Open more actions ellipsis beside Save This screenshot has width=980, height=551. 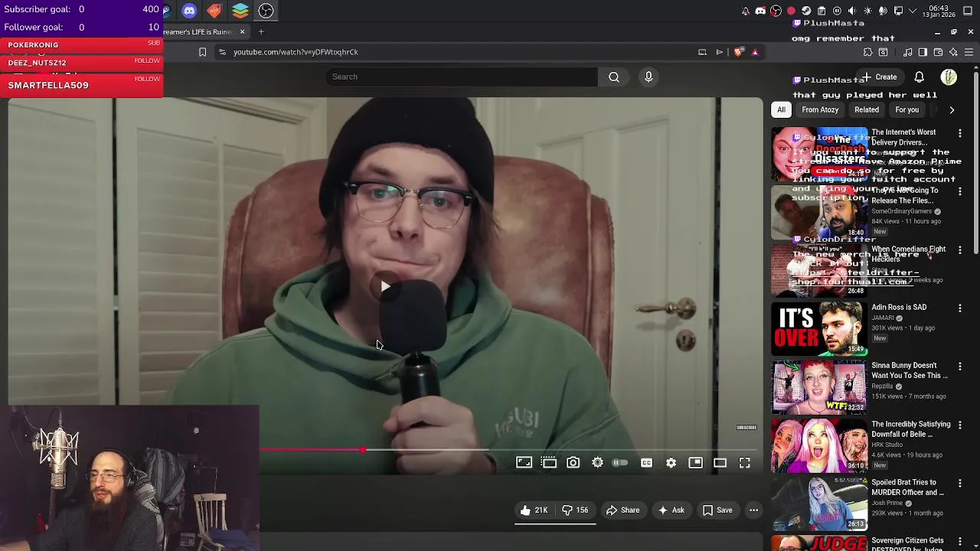point(753,510)
